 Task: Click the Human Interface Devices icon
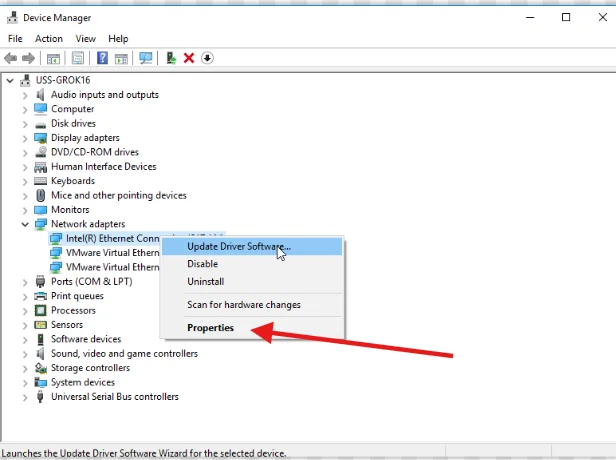click(40, 167)
